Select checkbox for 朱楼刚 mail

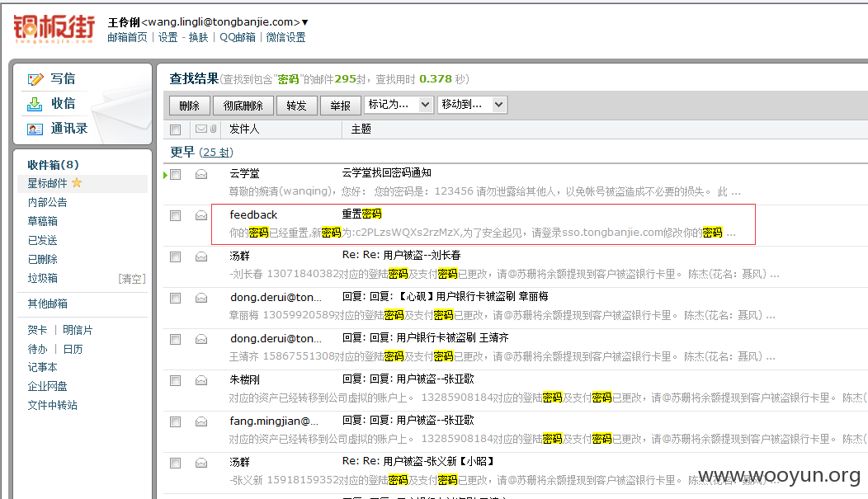[x=176, y=380]
